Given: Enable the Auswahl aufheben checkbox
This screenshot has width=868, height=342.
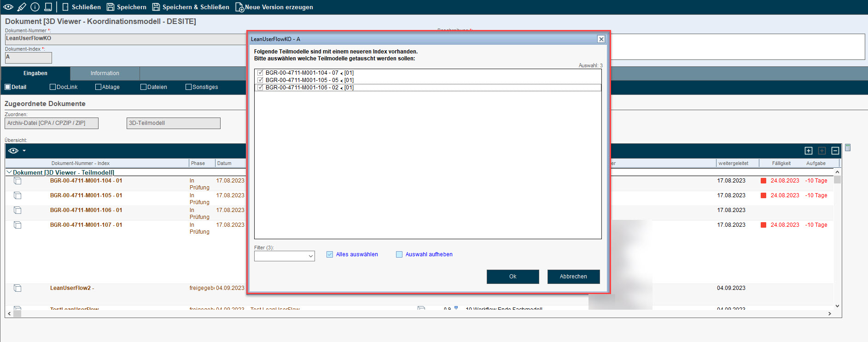Looking at the screenshot, I should coord(399,254).
